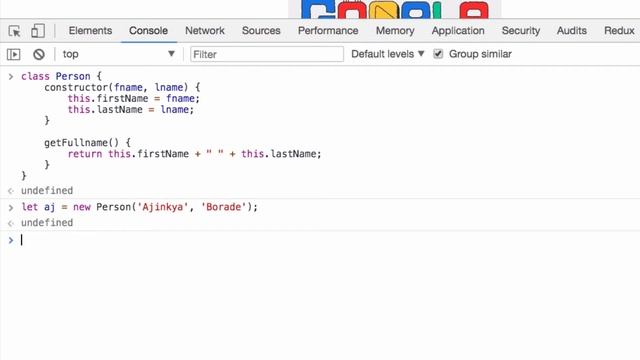The width and height of the screenshot is (640, 360).
Task: Toggle the Group similar checkbox
Action: tap(438, 54)
